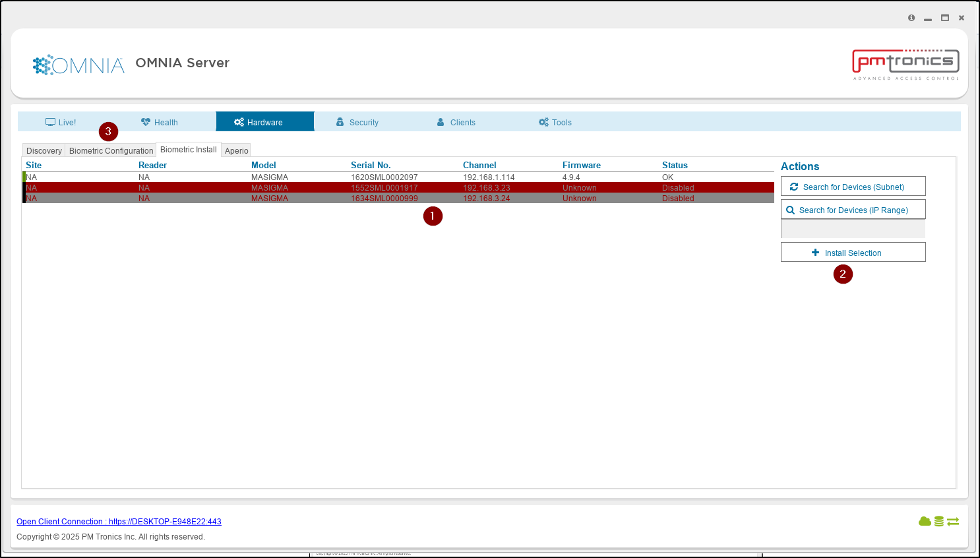
Task: Click the Hardware gears icon
Action: click(x=239, y=122)
